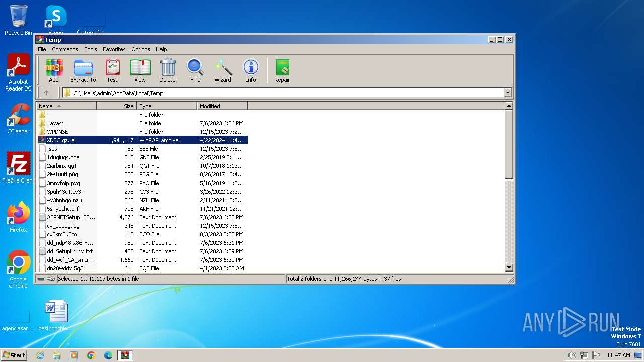Show archive Info icon
The width and height of the screenshot is (644, 362).
coord(251,70)
